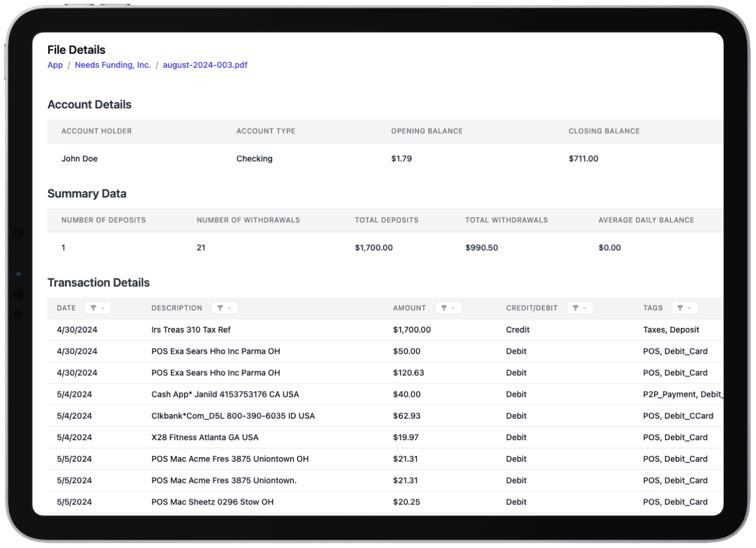
Task: Open the Description column filter
Action: 225,308
